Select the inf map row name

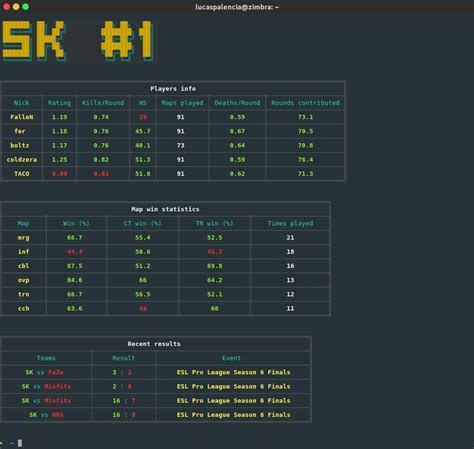pos(23,252)
